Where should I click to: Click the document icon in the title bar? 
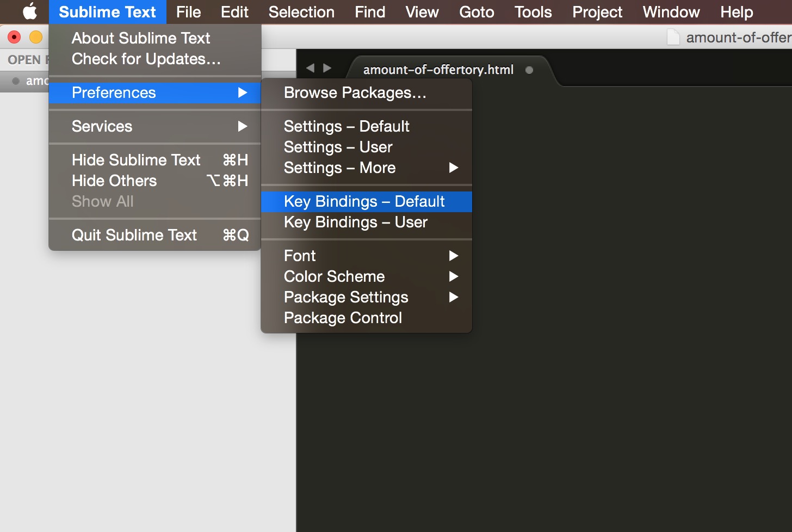coord(673,37)
